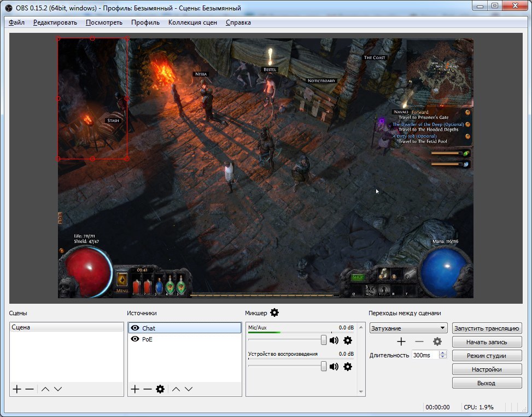Move source up in Источники list

[x=176, y=389]
